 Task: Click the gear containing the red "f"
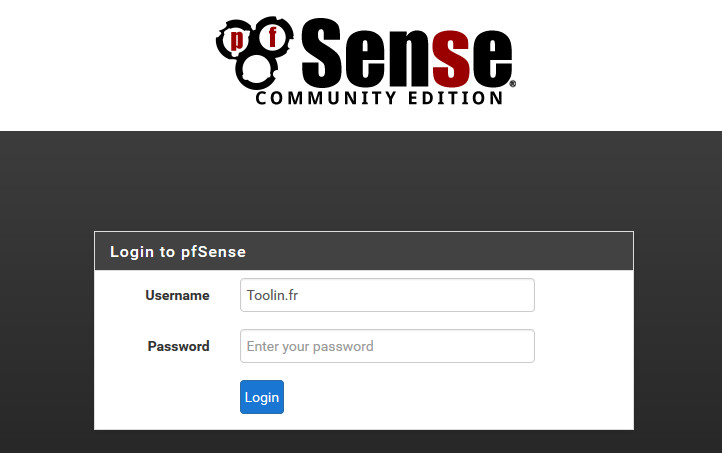[273, 37]
